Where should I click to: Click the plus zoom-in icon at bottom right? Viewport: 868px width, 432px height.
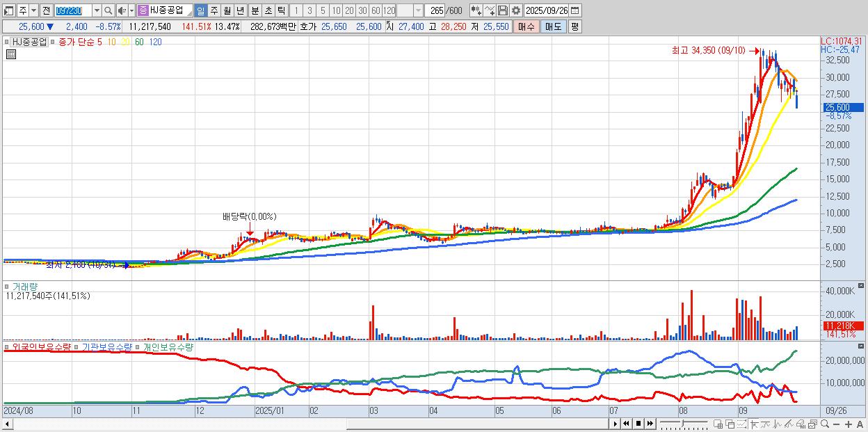pyautogui.click(x=848, y=424)
